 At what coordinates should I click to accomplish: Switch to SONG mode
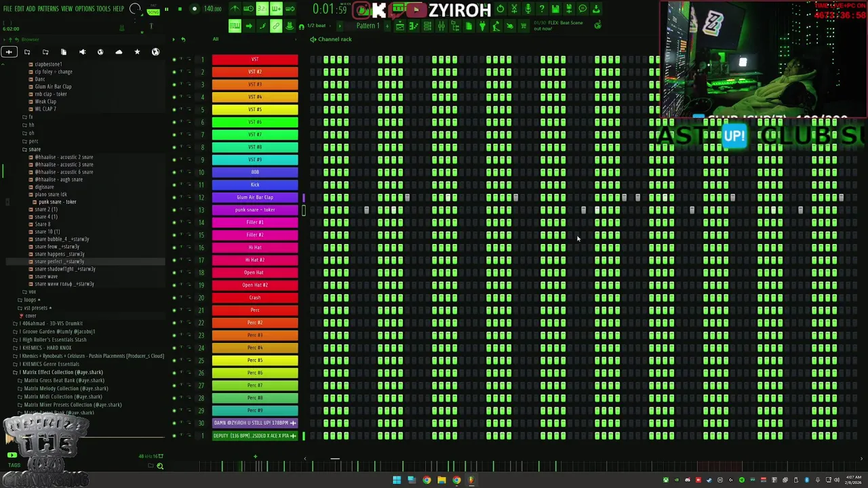point(153,12)
